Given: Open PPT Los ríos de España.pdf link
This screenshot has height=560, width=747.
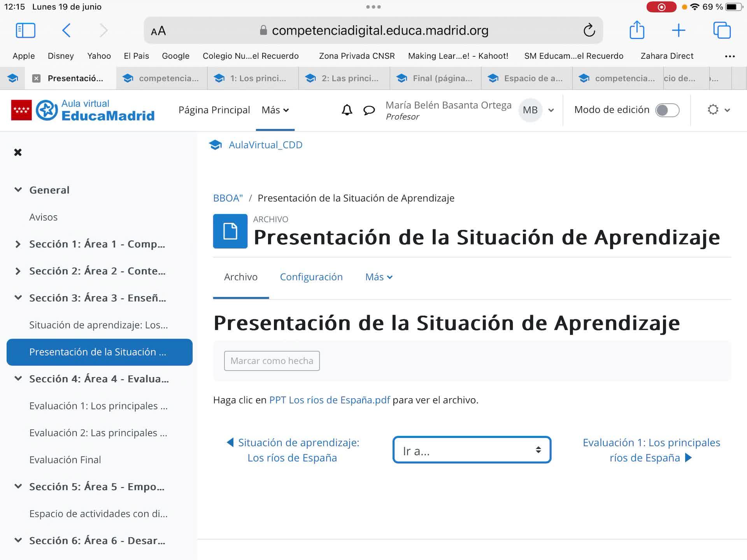Looking at the screenshot, I should point(329,400).
